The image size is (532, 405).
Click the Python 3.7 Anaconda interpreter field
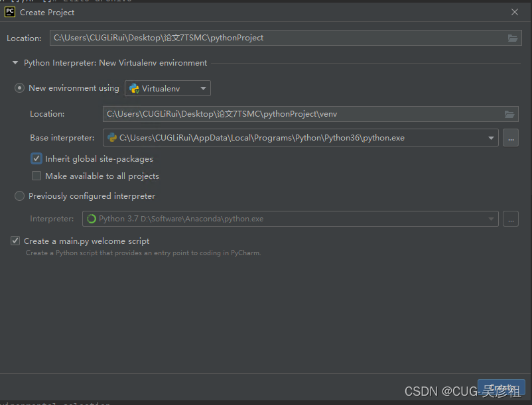click(x=290, y=219)
